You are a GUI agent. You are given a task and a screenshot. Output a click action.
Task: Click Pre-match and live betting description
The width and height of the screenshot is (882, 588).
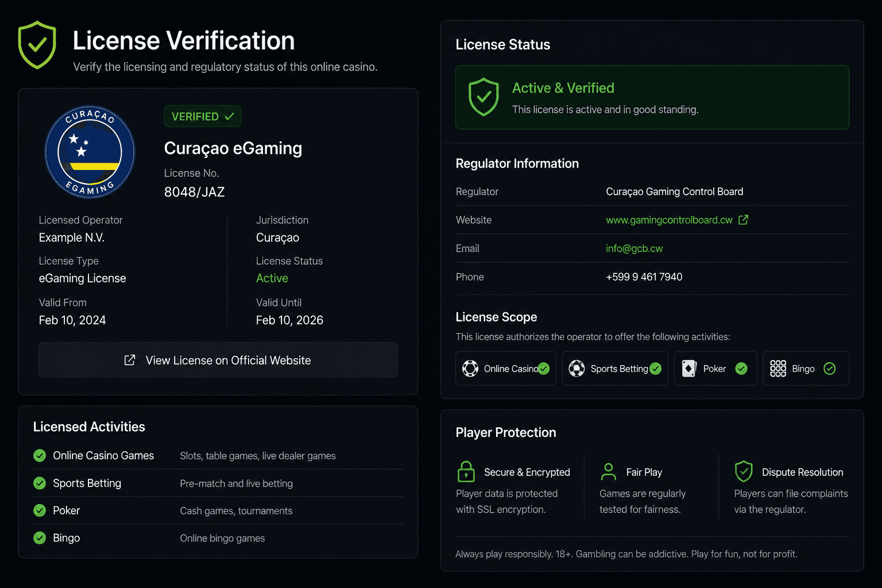[x=236, y=483]
